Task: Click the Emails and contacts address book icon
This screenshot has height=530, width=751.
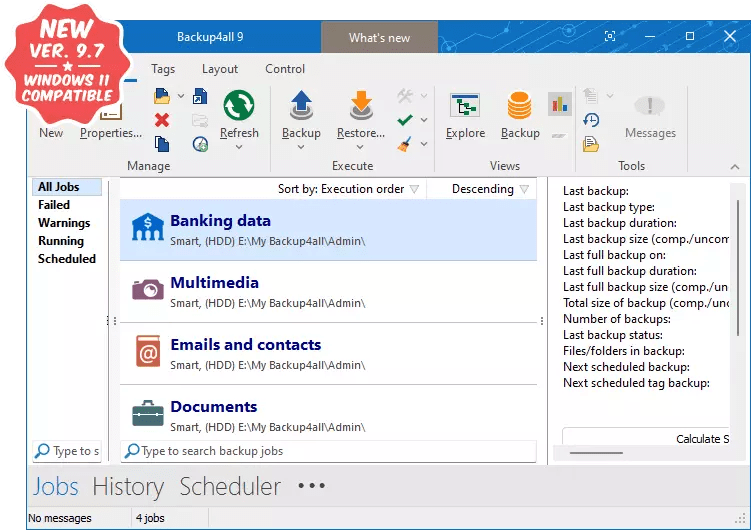Action: [x=148, y=351]
